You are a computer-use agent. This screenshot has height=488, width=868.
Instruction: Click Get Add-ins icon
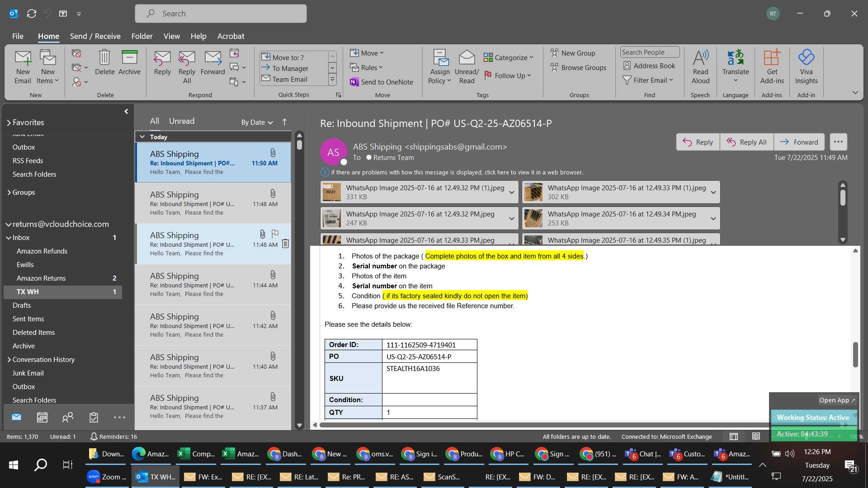click(x=772, y=67)
